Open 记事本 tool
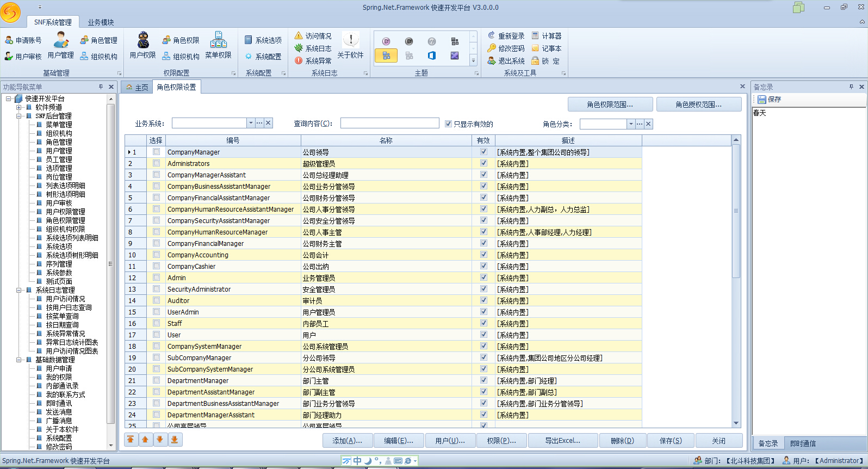The height and width of the screenshot is (469, 868). coord(547,48)
